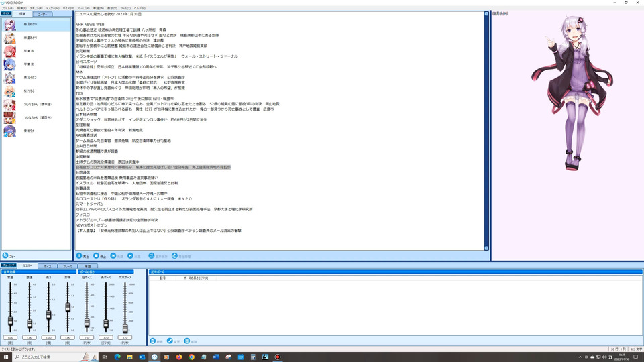
Task: Choose the 琴葉 葵 voice avatar
Action: click(x=10, y=64)
